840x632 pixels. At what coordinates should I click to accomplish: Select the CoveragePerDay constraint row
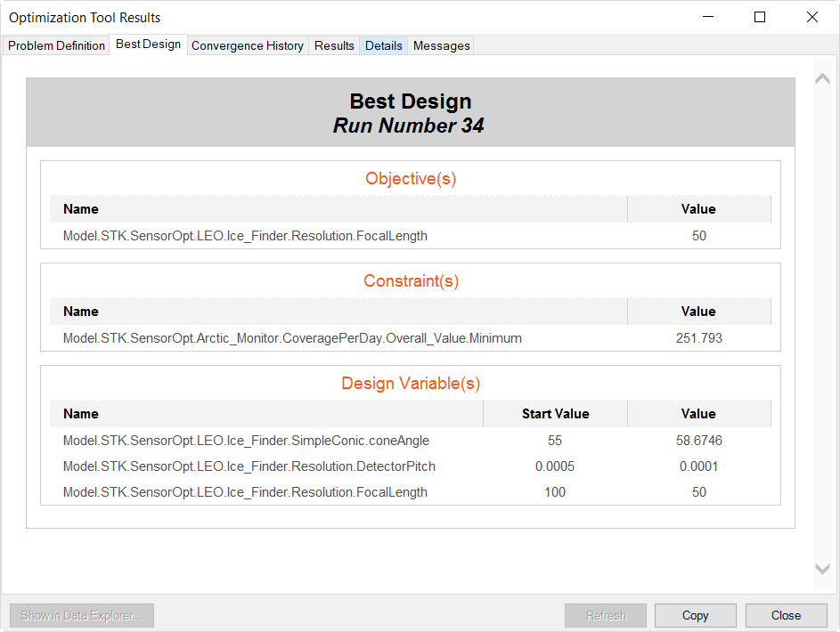click(292, 338)
